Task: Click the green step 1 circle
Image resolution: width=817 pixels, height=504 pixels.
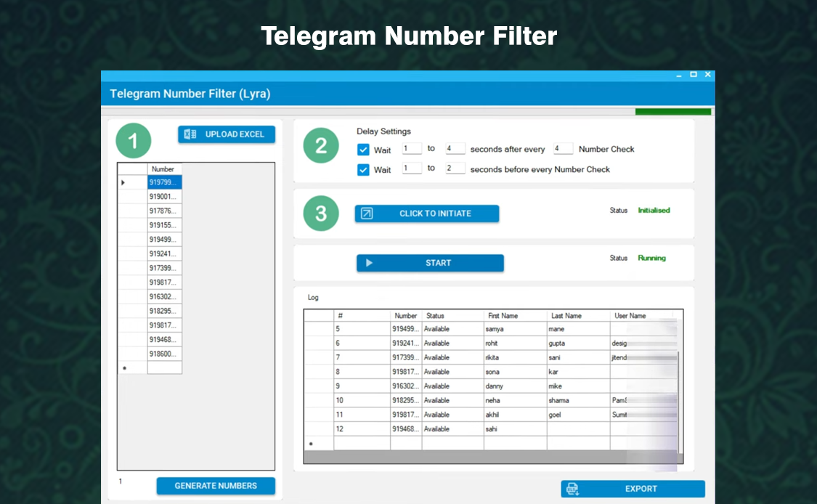Action: [x=133, y=142]
